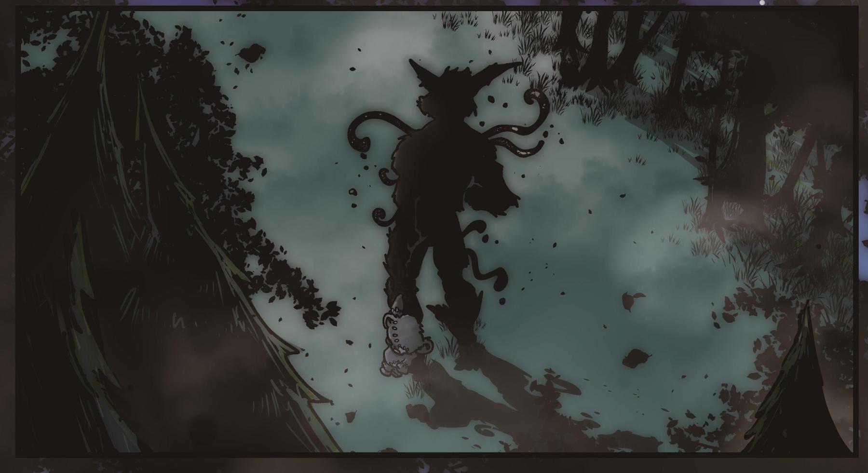Click the white dot at the top right edge
The image size is (868, 473).
(x=762, y=3)
